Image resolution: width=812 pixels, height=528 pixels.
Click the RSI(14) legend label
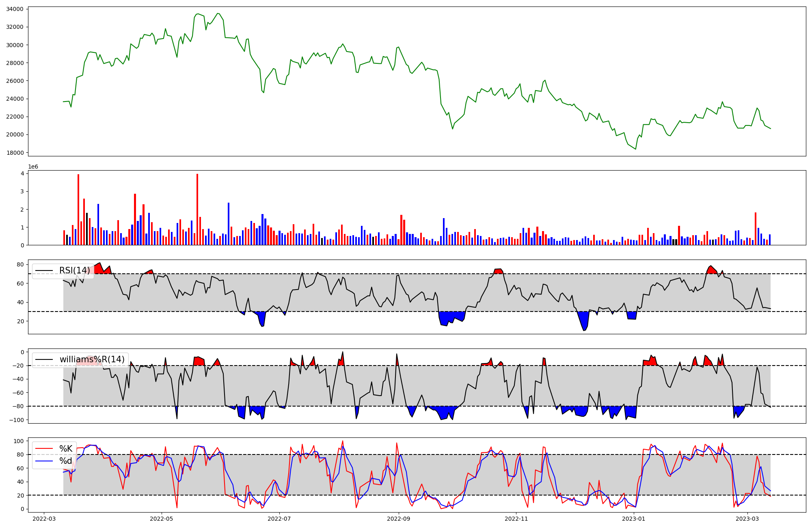(74, 270)
